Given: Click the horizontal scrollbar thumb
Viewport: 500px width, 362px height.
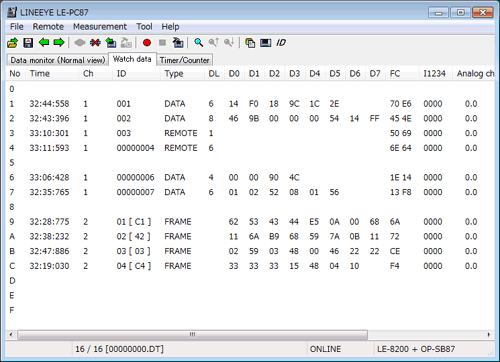Looking at the screenshot, I should tap(192, 334).
